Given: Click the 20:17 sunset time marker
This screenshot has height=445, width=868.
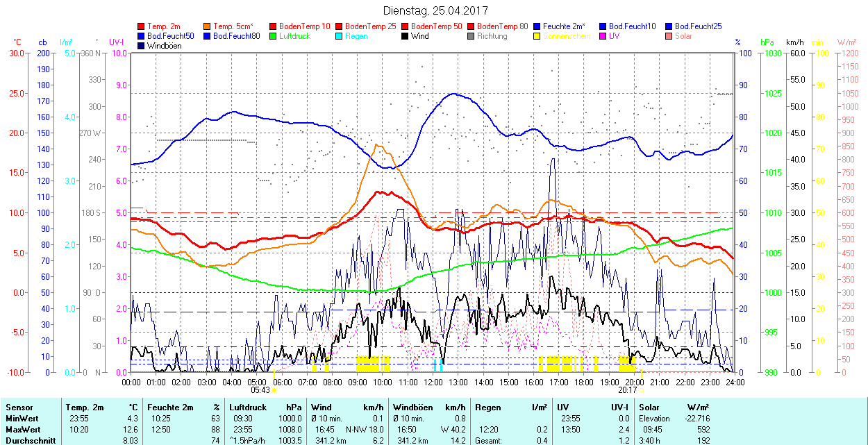Looking at the screenshot, I should [x=628, y=390].
